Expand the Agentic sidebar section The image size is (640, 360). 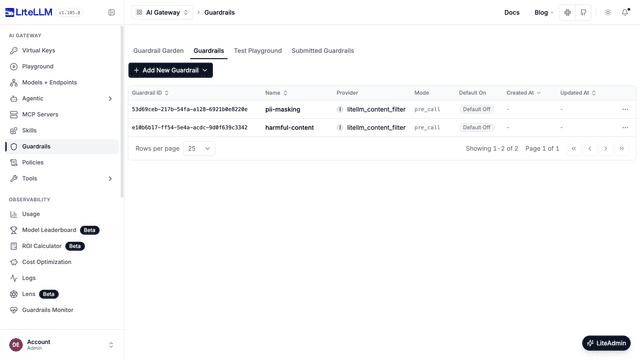(62, 99)
